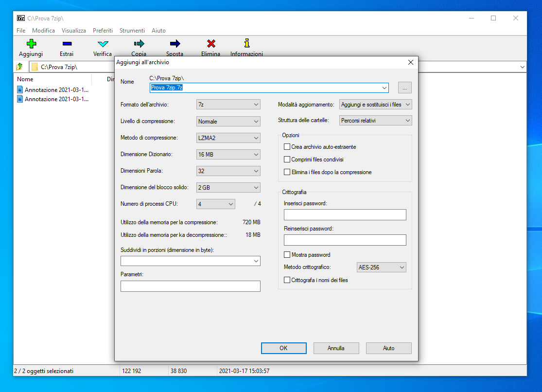Click the yellow Informazioni icon
Screen dimensions: 542x392
[247, 43]
